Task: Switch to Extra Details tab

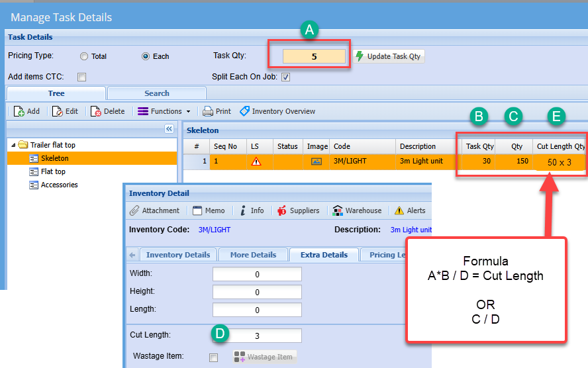Action: click(324, 255)
